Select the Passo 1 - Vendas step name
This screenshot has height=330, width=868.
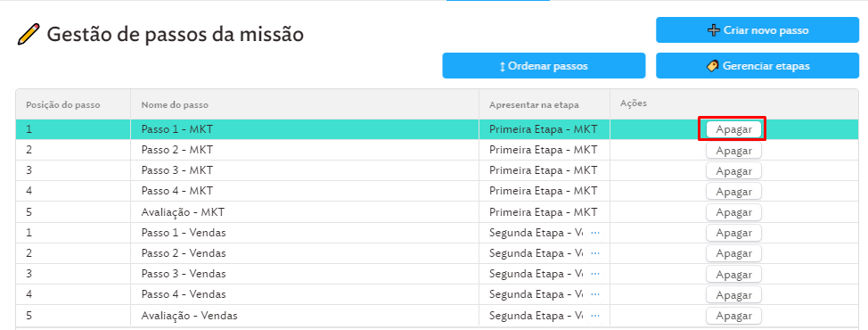(x=184, y=233)
